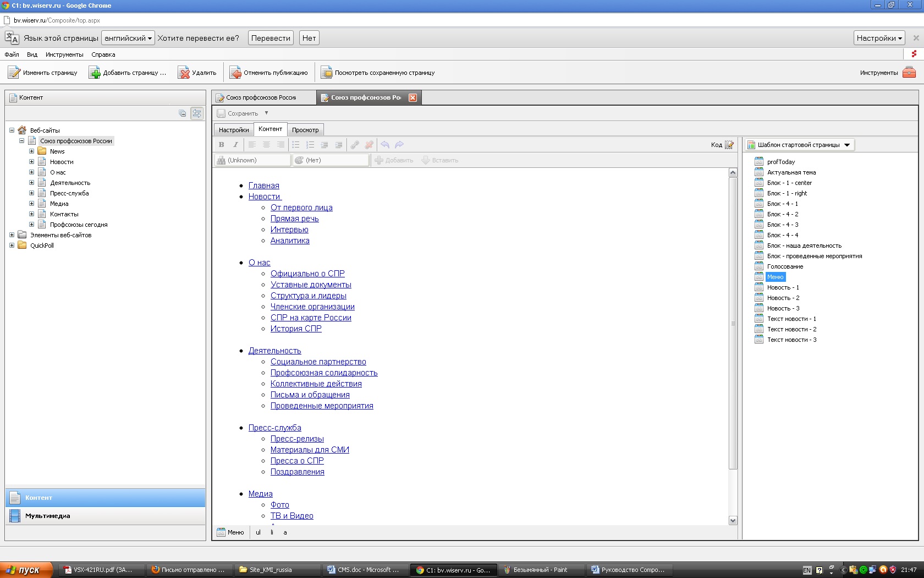Click the insert hyperlink chain icon
The image size is (924, 578).
[x=355, y=145]
